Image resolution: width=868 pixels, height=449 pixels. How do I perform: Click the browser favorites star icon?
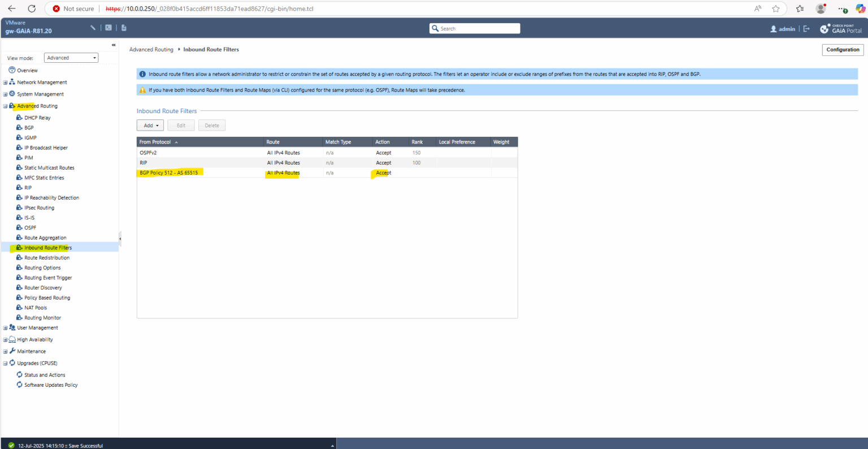(776, 8)
